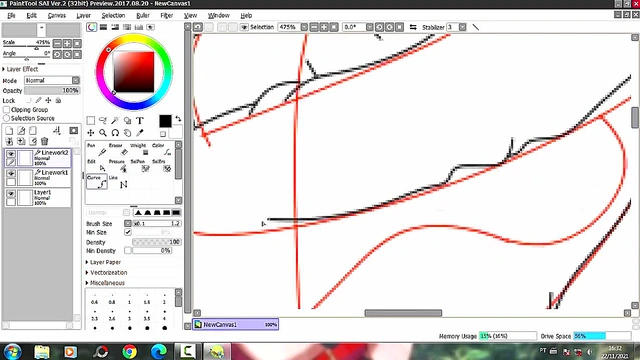Delete the selected layer with trash icon
Image resolution: width=640 pixels, height=360 pixels.
(44, 141)
